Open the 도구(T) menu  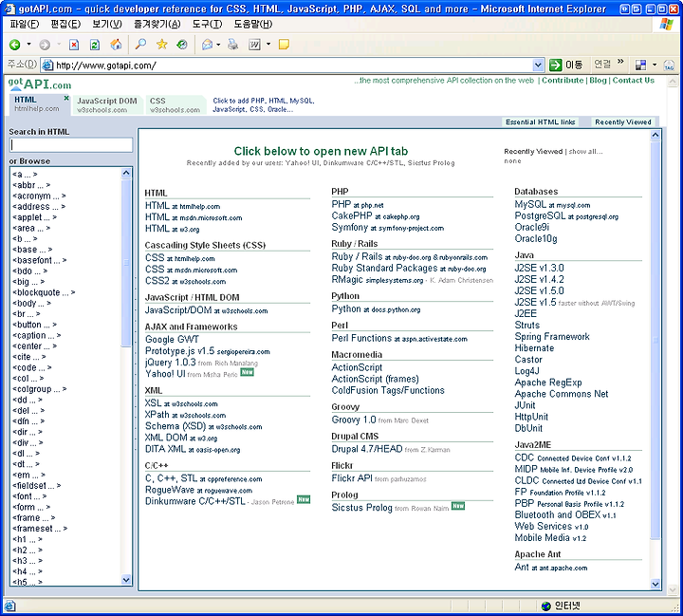click(207, 25)
